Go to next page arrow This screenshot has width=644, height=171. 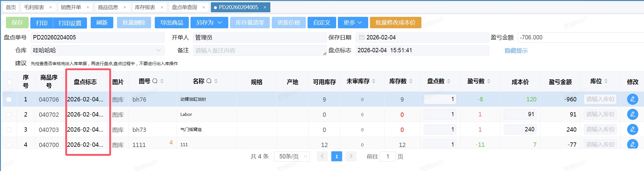click(351, 156)
